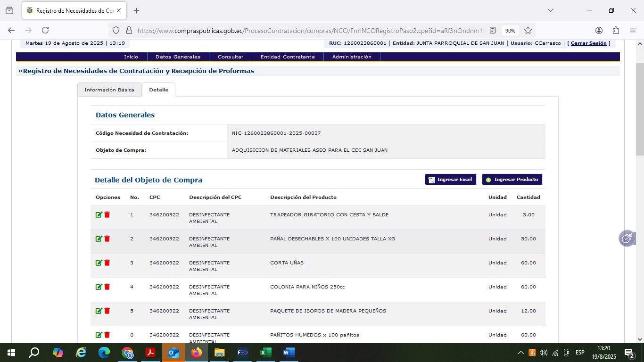Delete item 2 with the red trash icon

click(x=107, y=239)
